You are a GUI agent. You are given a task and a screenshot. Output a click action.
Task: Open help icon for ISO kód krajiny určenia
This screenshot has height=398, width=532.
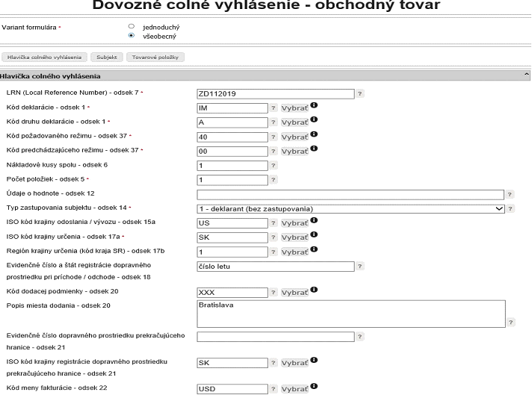[x=273, y=237]
